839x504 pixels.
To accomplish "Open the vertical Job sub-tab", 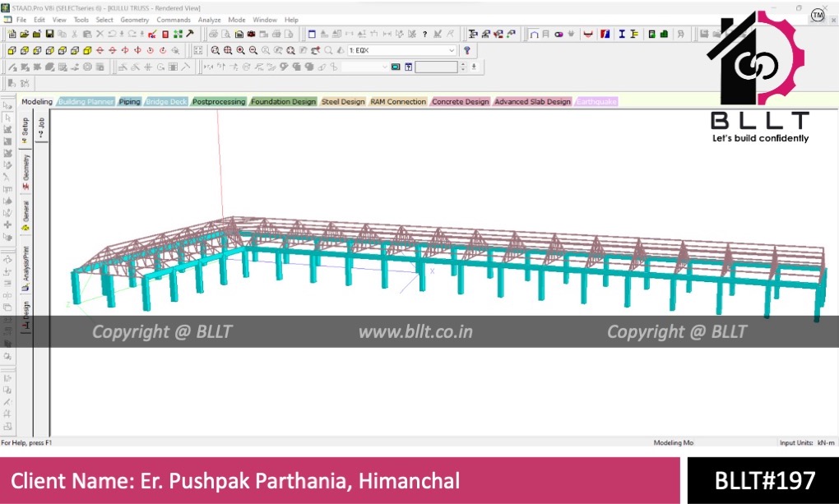I will tap(41, 127).
